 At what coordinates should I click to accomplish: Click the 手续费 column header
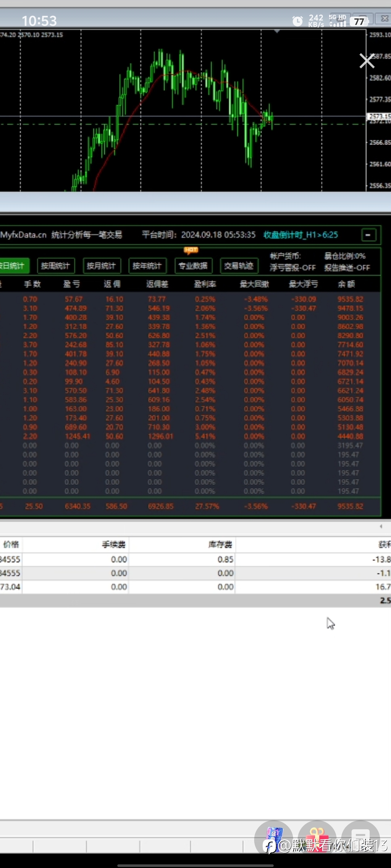(114, 545)
